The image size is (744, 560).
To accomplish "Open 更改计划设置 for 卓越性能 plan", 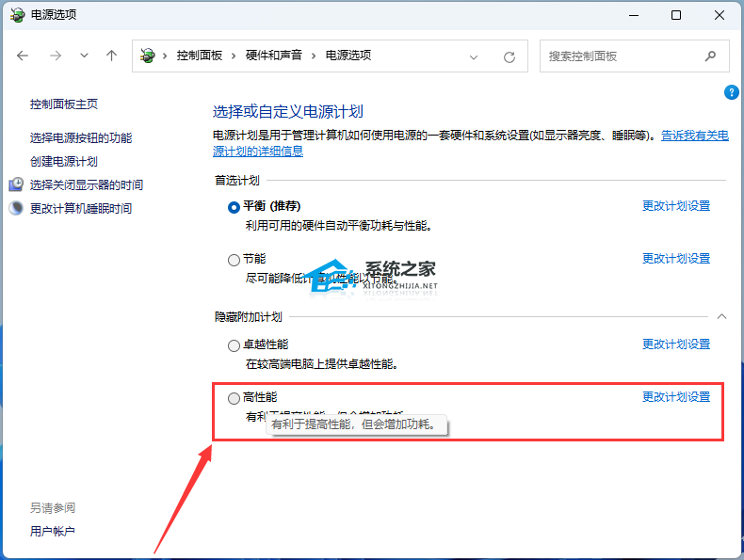I will (x=675, y=344).
